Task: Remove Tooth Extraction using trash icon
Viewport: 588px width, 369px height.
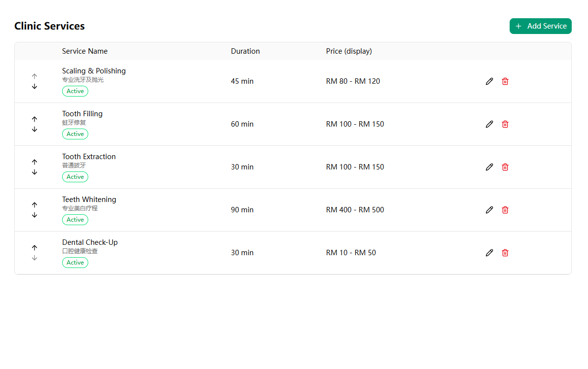Action: click(505, 167)
